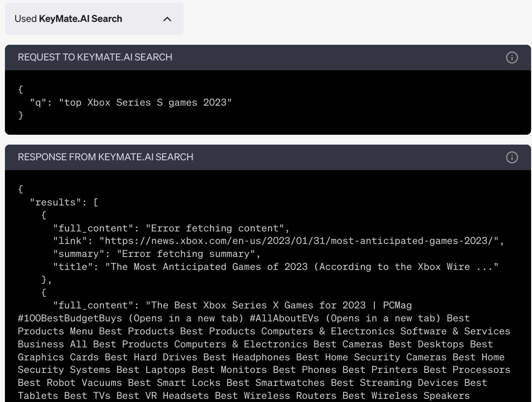Click "Best Wireless Speakers" text in response
This screenshot has height=402, width=532.
click(406, 396)
